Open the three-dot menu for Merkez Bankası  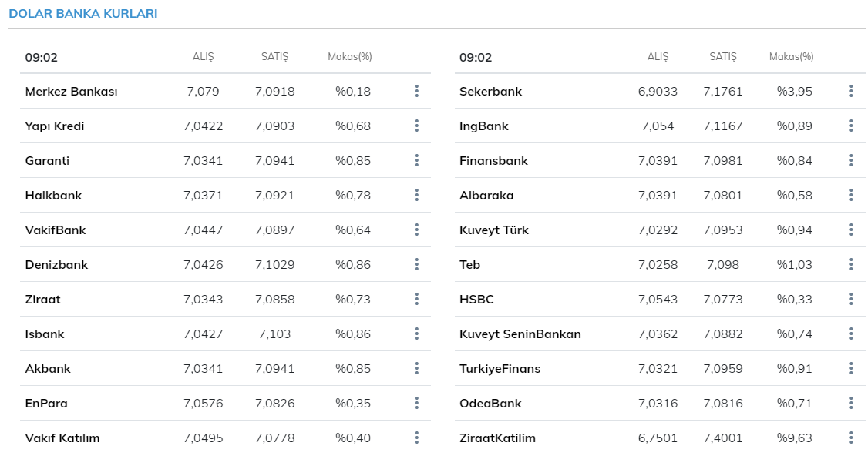pos(416,92)
